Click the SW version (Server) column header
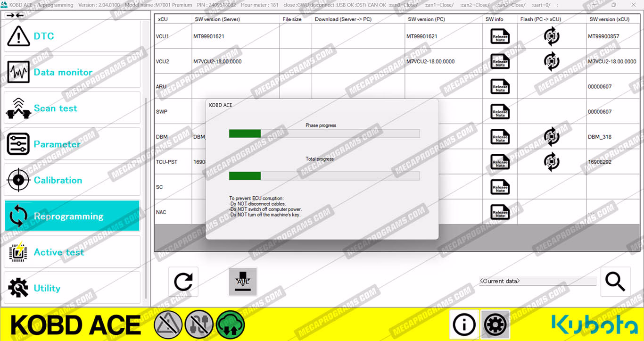The width and height of the screenshot is (644, 341). (236, 19)
